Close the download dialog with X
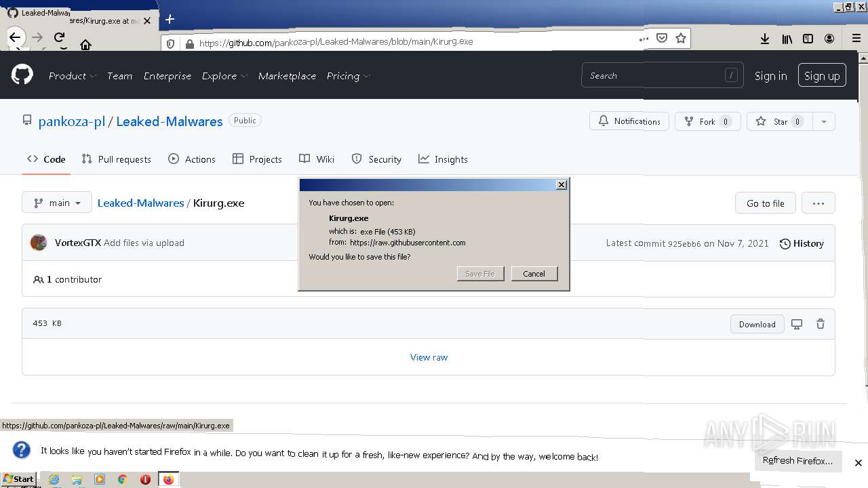The image size is (868, 488). coord(561,185)
